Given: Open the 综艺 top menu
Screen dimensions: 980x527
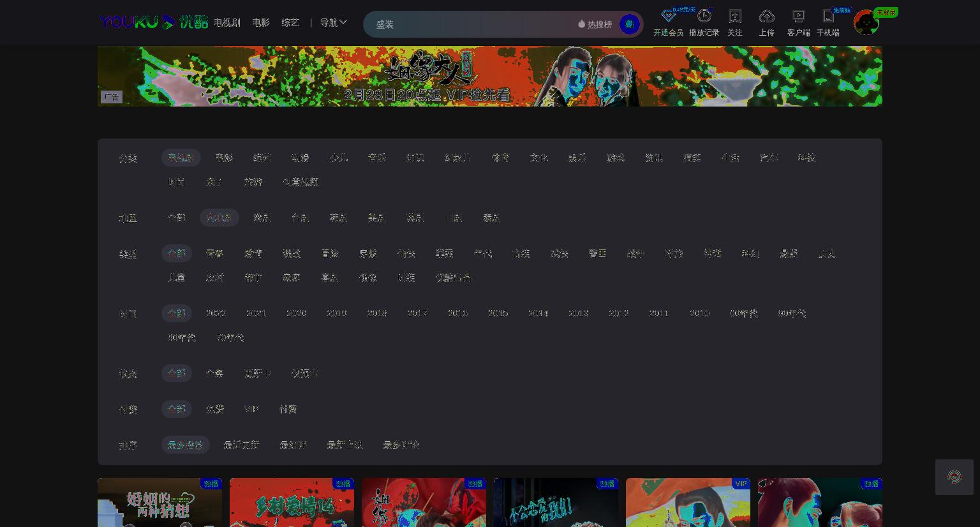Looking at the screenshot, I should tap(290, 22).
